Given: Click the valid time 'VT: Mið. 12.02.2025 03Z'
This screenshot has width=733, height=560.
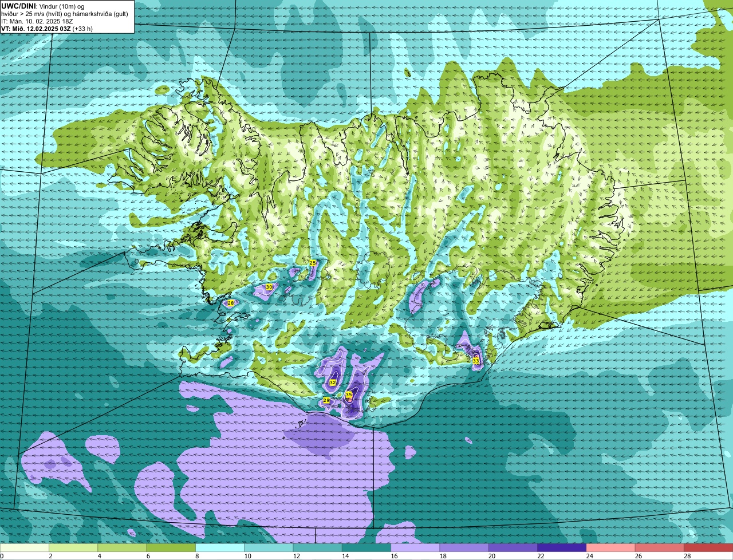Looking at the screenshot, I should (x=36, y=28).
